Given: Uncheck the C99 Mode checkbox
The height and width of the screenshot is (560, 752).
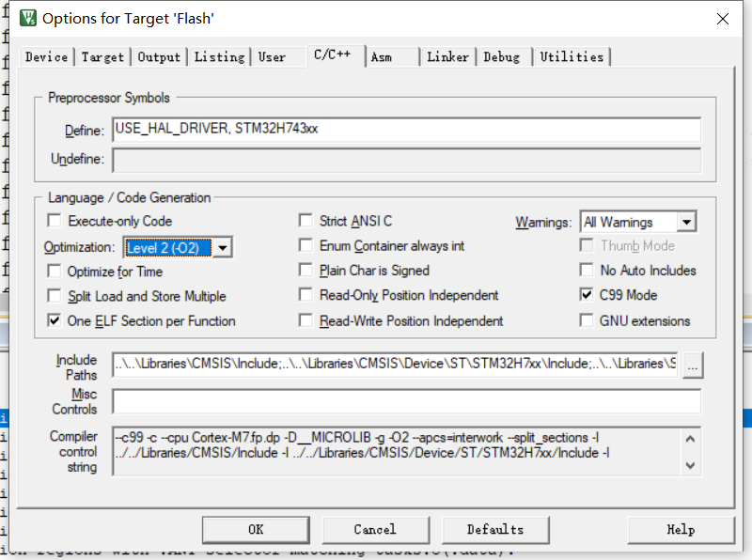Looking at the screenshot, I should point(586,294).
